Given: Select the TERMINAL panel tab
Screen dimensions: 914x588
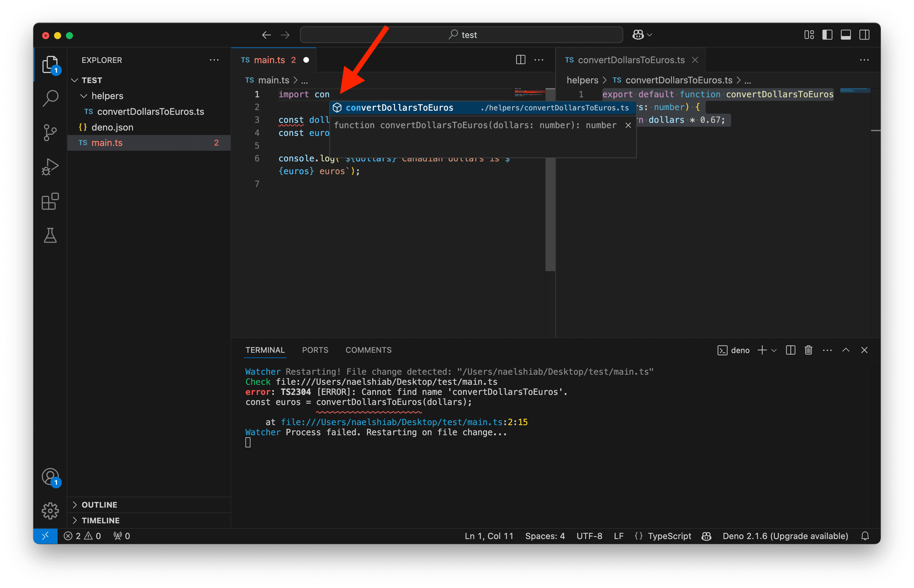Looking at the screenshot, I should pyautogui.click(x=265, y=350).
